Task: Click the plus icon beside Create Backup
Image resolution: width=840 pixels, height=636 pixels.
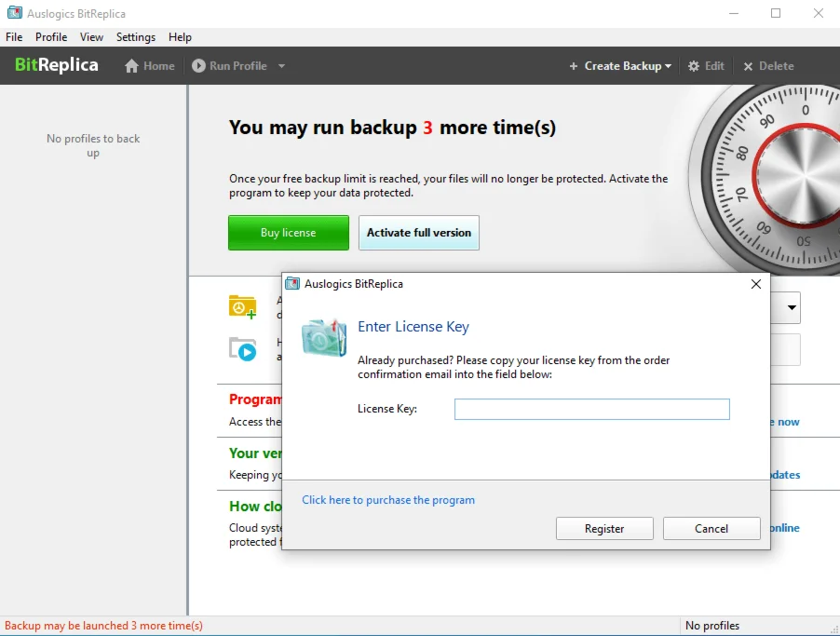Action: coord(574,66)
